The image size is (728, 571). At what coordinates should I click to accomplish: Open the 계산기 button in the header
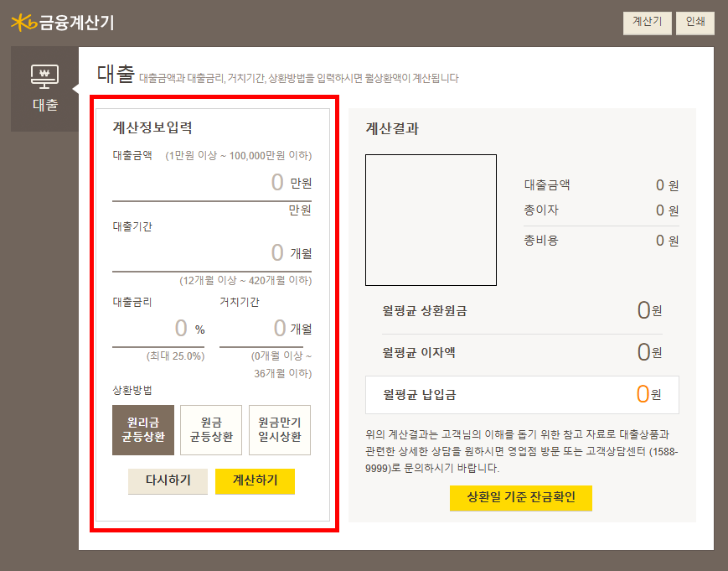click(646, 23)
